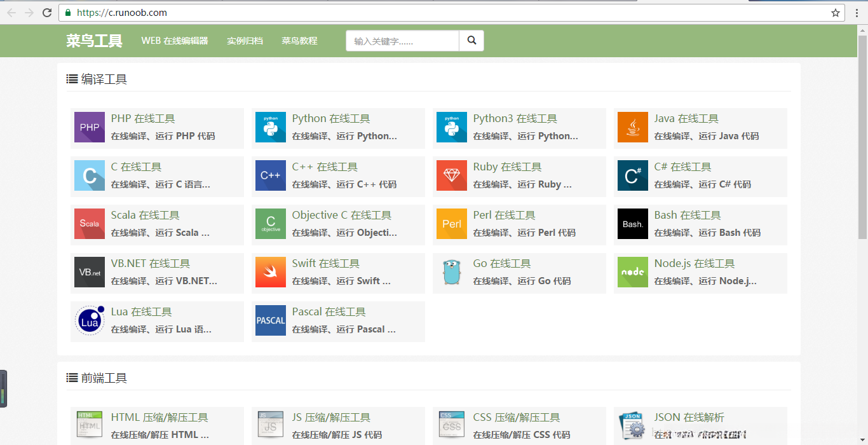Click the 前端工具 section heading
Screen dimensions: 868x445
[x=104, y=378]
